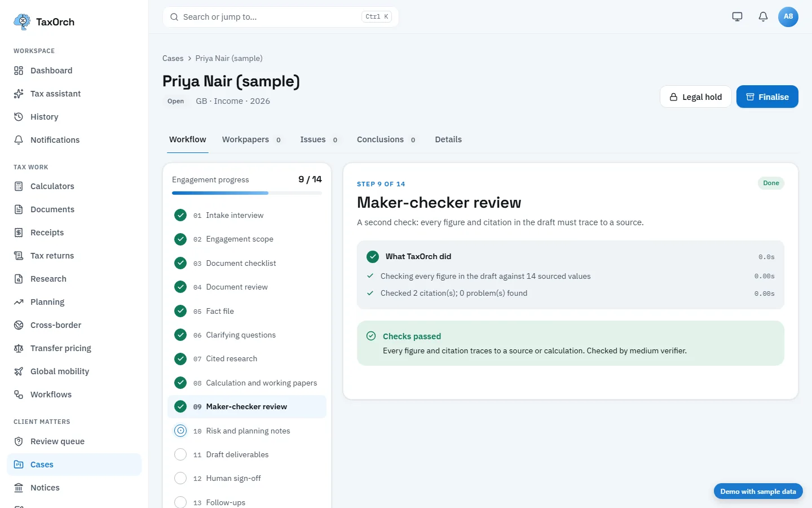This screenshot has height=508, width=812.
Task: Select step 02 Engagement scope
Action: (247, 239)
